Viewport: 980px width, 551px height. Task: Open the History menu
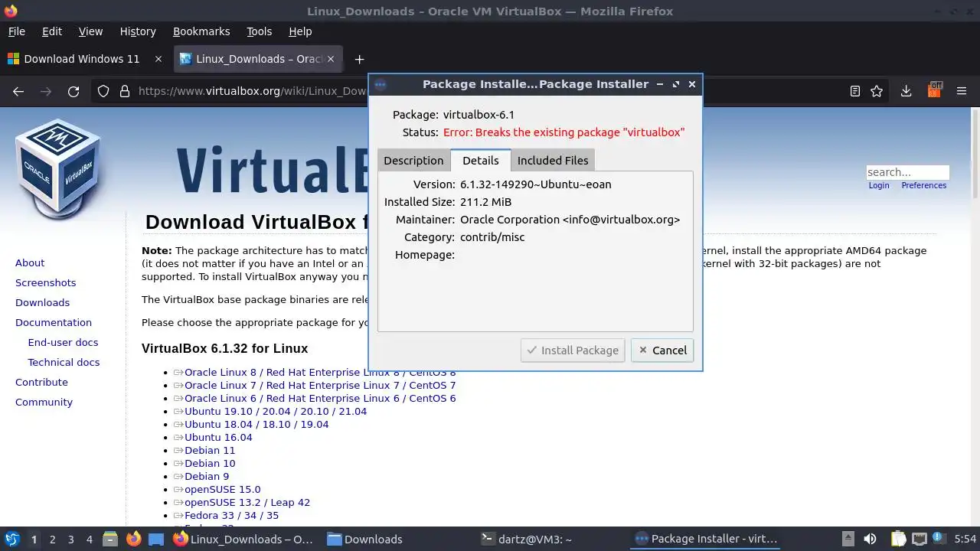138,31
